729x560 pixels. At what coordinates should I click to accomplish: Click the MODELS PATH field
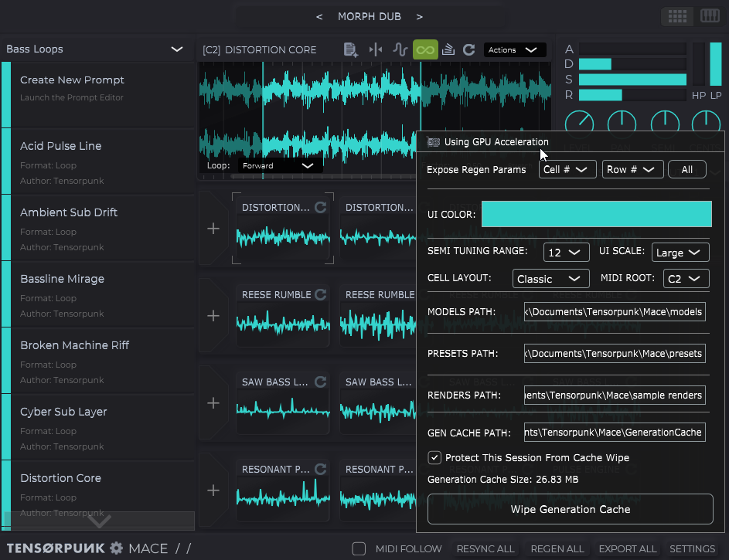click(615, 311)
